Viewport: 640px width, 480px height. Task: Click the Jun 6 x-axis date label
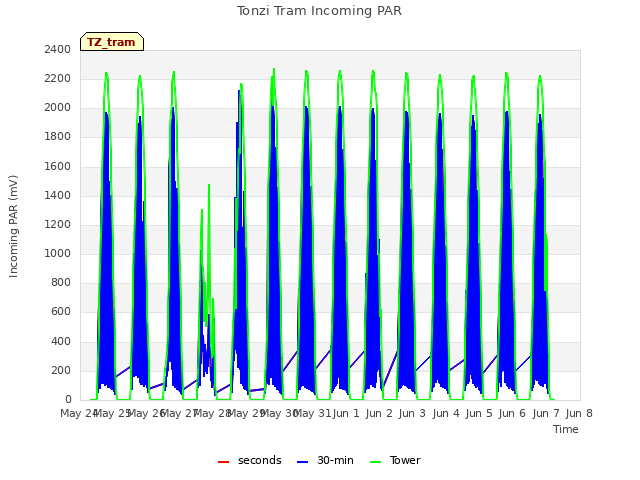tap(512, 413)
